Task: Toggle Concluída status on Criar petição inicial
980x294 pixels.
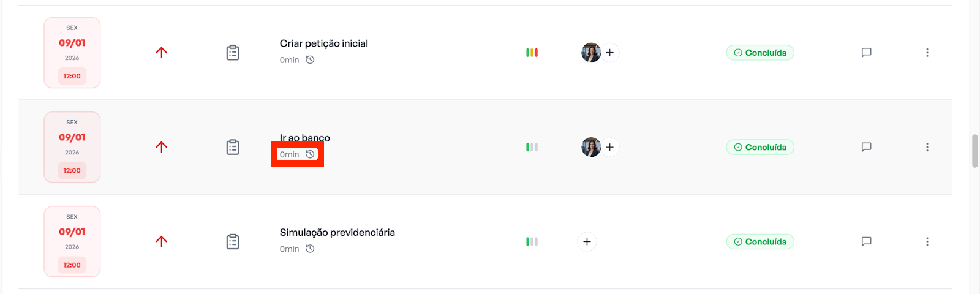Action: [760, 53]
